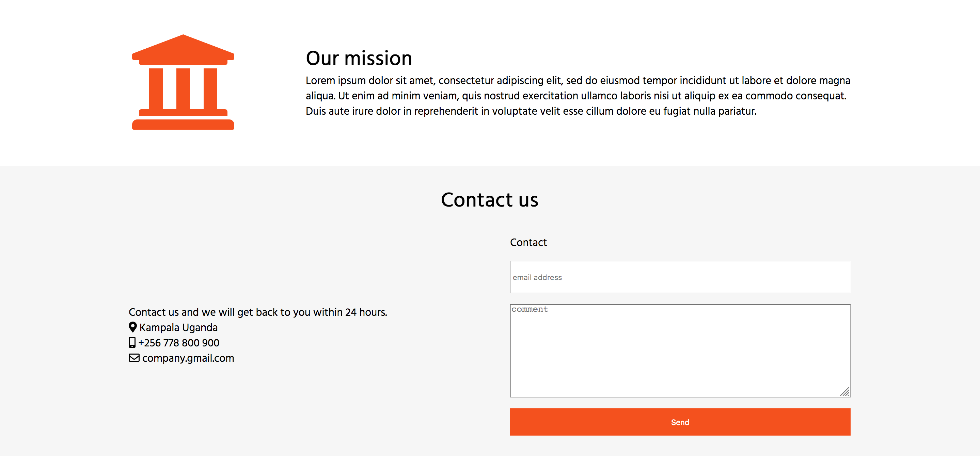Click the phone number +256 778 800 900
This screenshot has height=456, width=980.
(179, 343)
